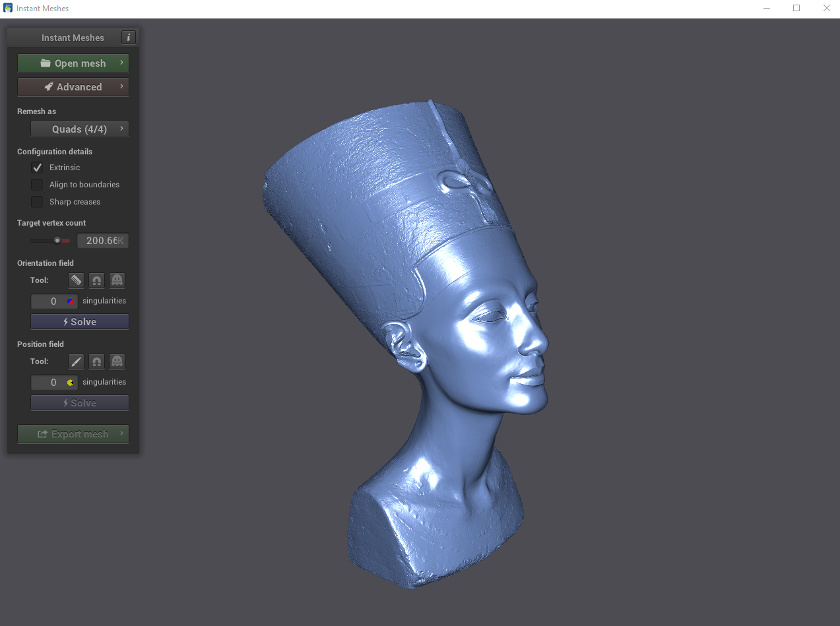Toggle the Extrinsic checkbox
The width and height of the screenshot is (840, 626).
[37, 168]
